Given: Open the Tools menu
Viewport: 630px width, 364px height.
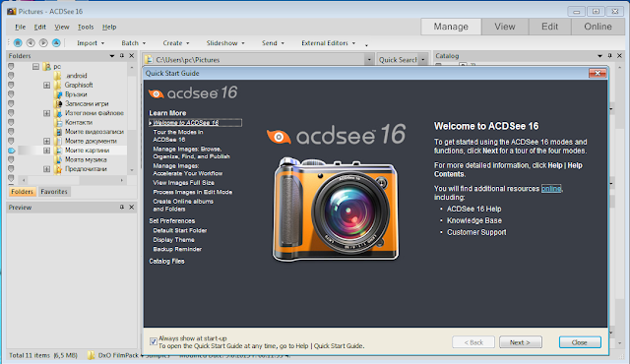Looking at the screenshot, I should tap(86, 27).
